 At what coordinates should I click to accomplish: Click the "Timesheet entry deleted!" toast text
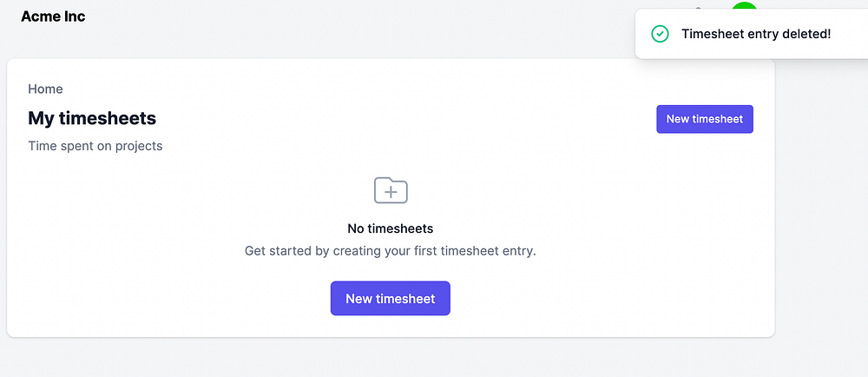pos(756,34)
